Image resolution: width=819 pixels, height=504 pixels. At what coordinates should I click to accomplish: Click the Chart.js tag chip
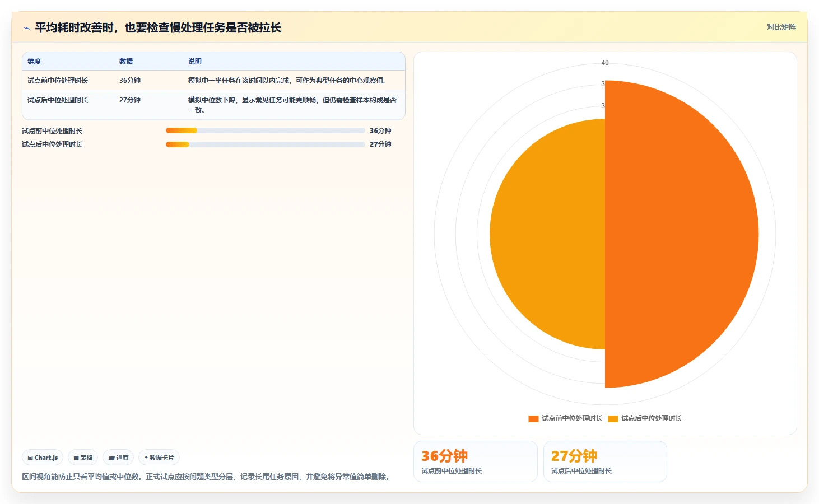tap(43, 458)
